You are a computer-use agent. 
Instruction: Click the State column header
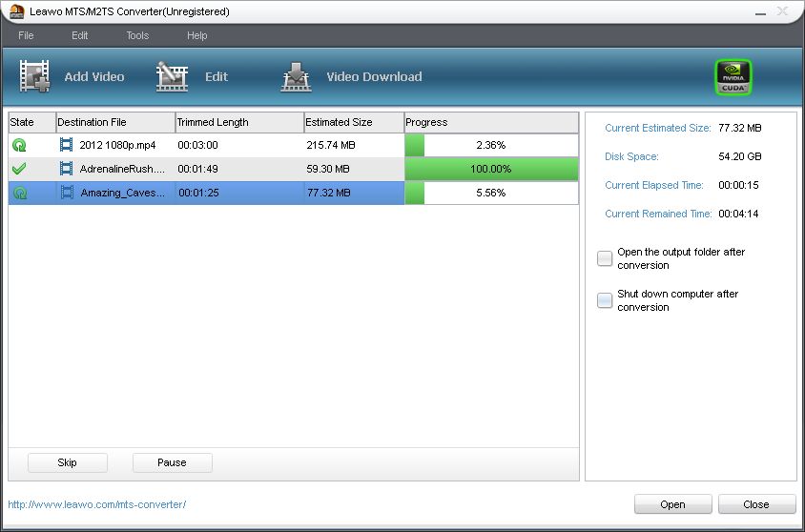coord(31,122)
